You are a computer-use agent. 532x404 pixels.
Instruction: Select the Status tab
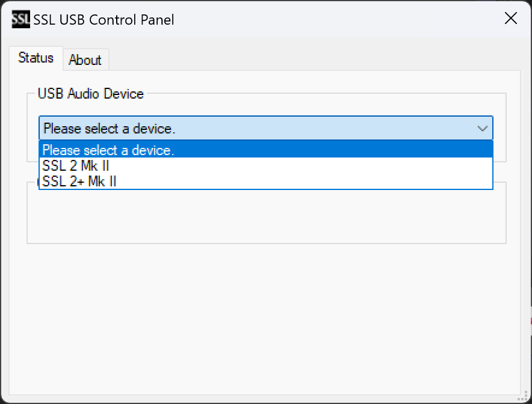[36, 58]
